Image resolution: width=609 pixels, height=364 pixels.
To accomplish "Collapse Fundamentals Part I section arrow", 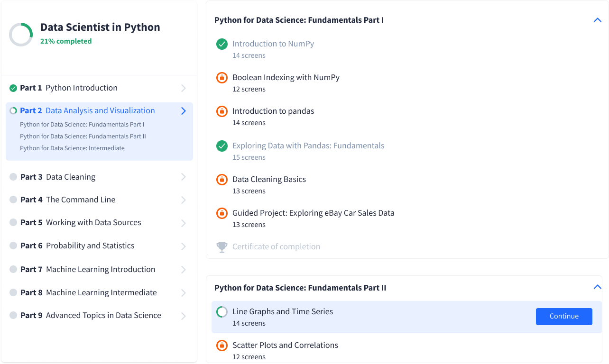I will click(598, 20).
